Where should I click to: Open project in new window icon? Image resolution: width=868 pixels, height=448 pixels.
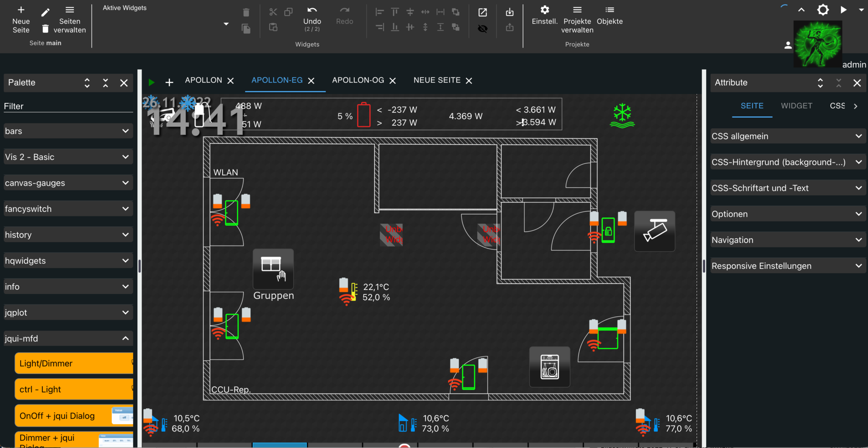[x=483, y=12]
